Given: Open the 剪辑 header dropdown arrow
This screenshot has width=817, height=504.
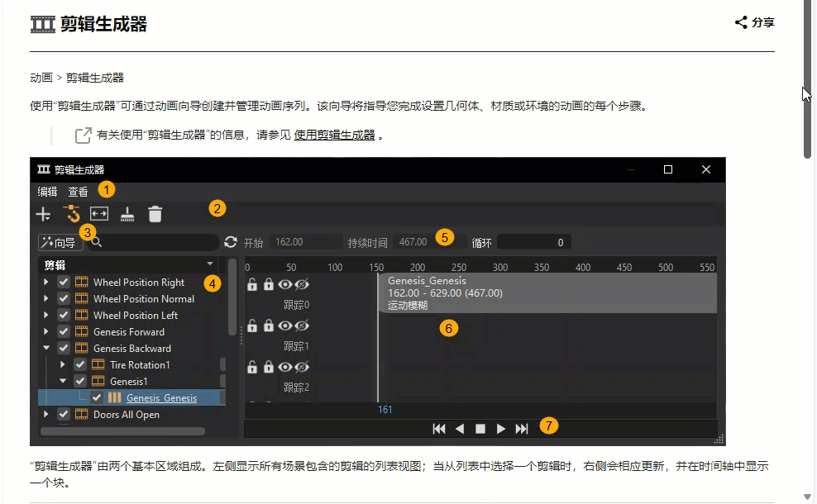Looking at the screenshot, I should 210,264.
